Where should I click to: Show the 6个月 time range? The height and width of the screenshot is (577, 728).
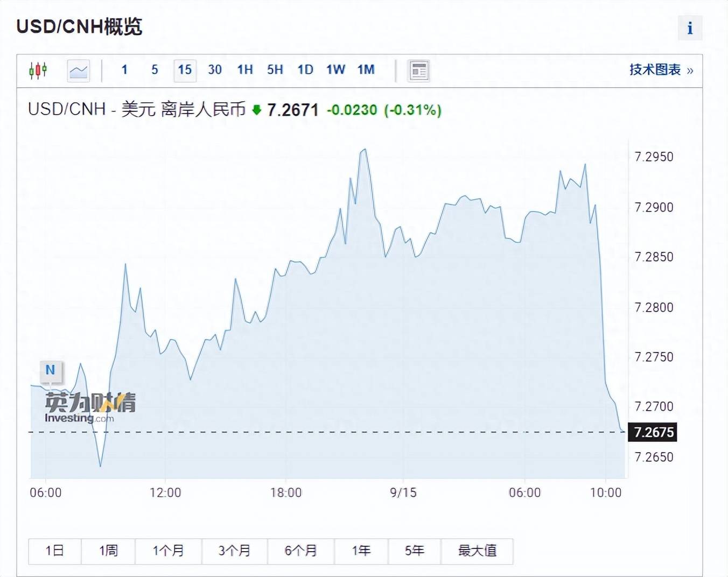(x=300, y=551)
